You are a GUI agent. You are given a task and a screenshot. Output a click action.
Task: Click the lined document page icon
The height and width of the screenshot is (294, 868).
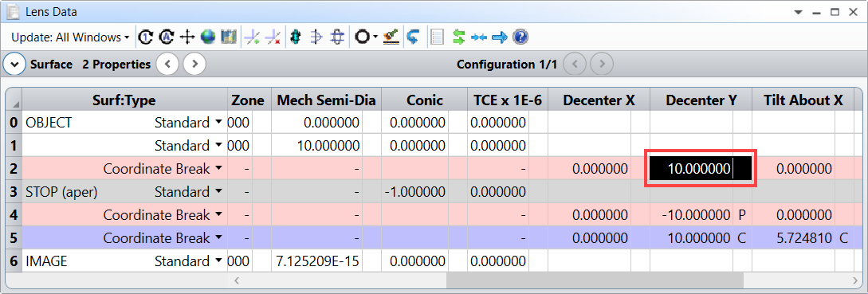438,37
